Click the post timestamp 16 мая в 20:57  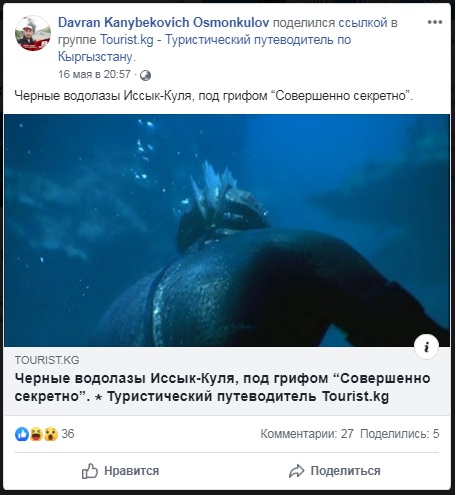coord(94,74)
